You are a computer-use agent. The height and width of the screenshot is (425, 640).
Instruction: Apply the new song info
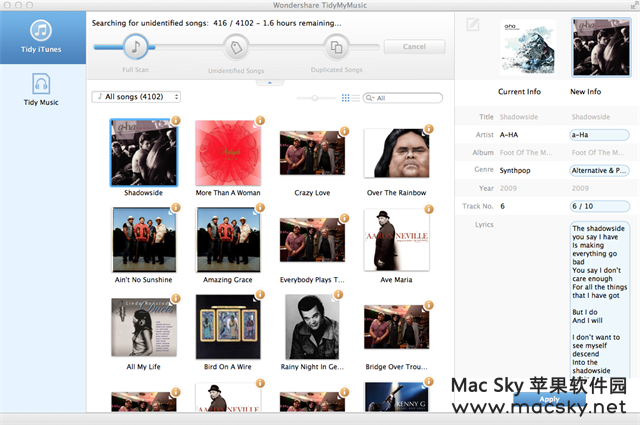point(549,399)
